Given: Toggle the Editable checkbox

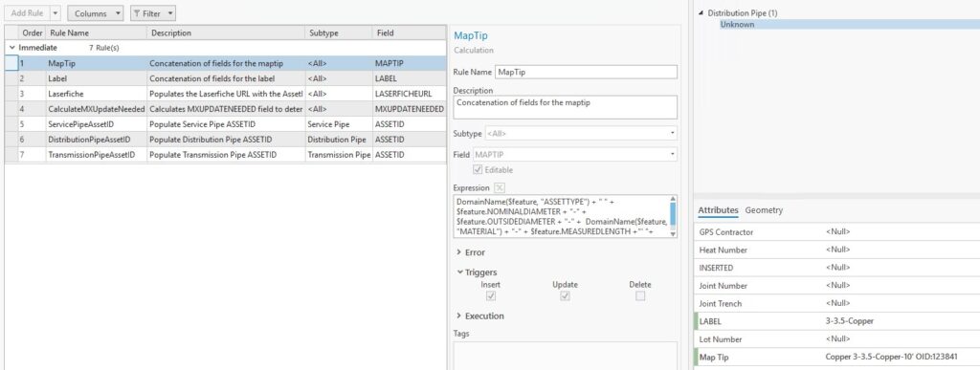Looking at the screenshot, I should click(x=479, y=170).
